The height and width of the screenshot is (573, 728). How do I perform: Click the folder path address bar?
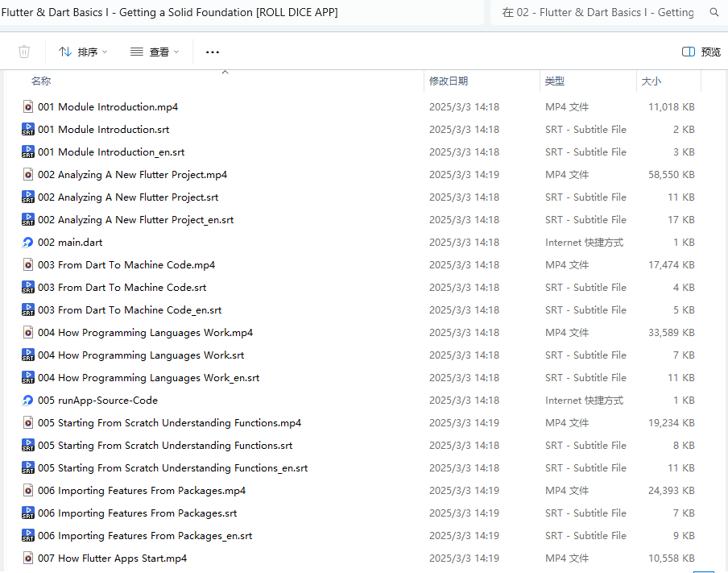[x=242, y=13]
